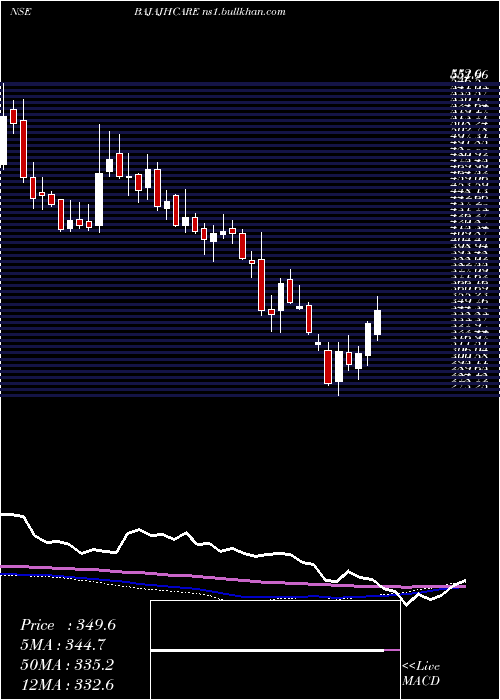500x700 pixels.
Task: Click the 50MA : 335.2 value
Action: tap(67, 665)
